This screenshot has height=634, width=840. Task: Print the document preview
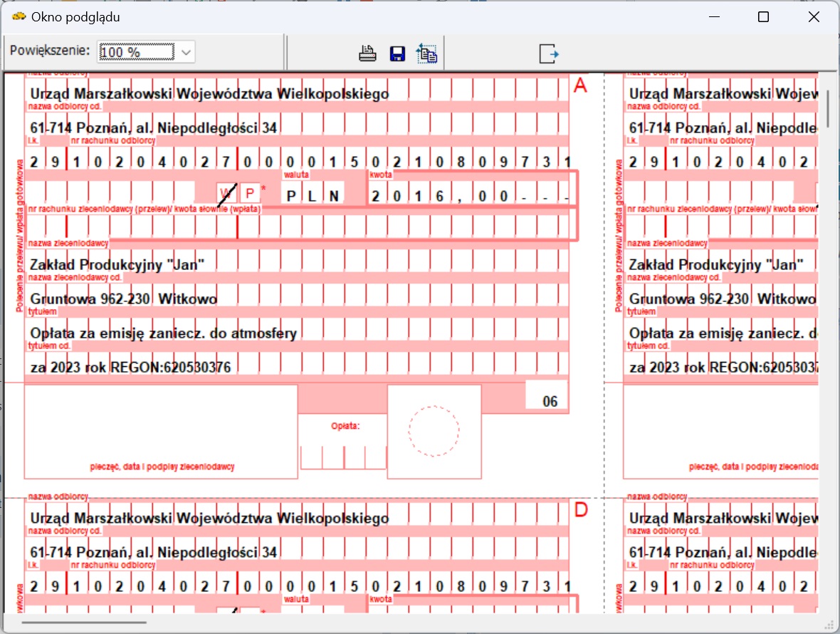[x=367, y=53]
